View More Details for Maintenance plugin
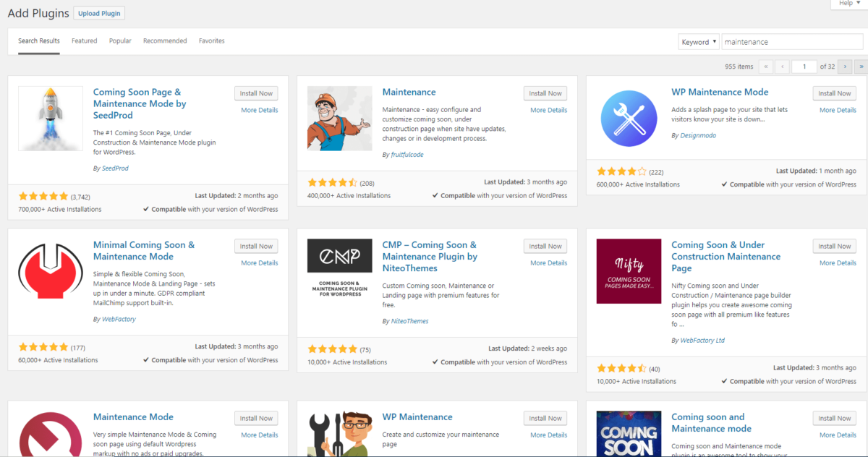 click(549, 110)
